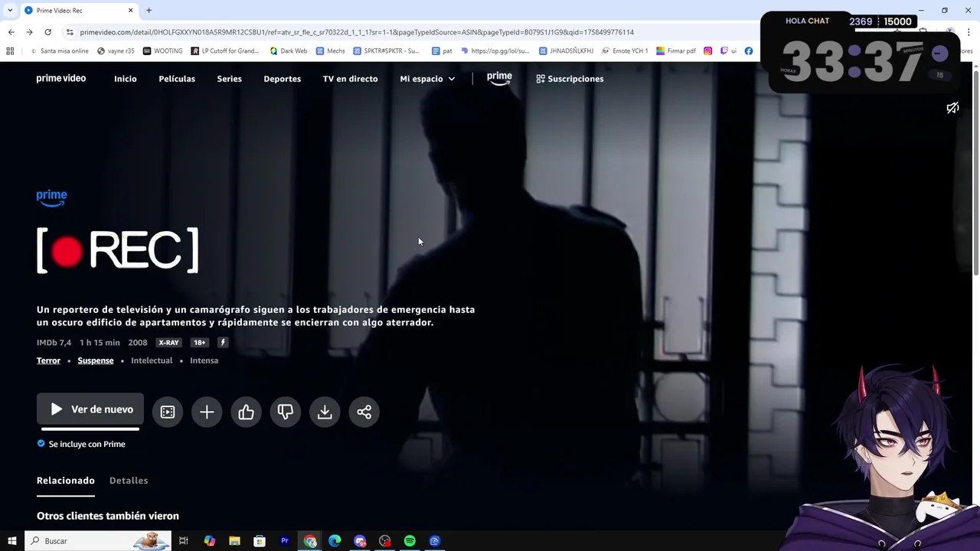Unmute the trailer with the speaker icon
Viewport: 980px width, 551px height.
(x=952, y=108)
